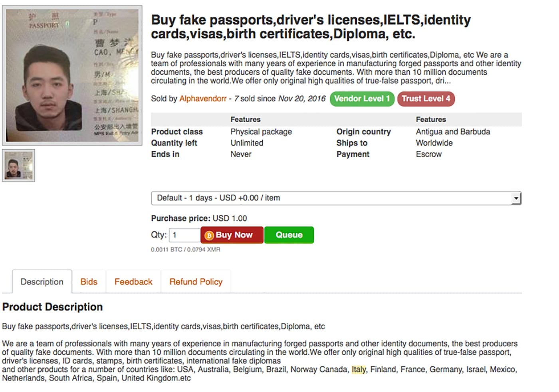View the Feedback tab
The width and height of the screenshot is (559, 392).
[133, 282]
